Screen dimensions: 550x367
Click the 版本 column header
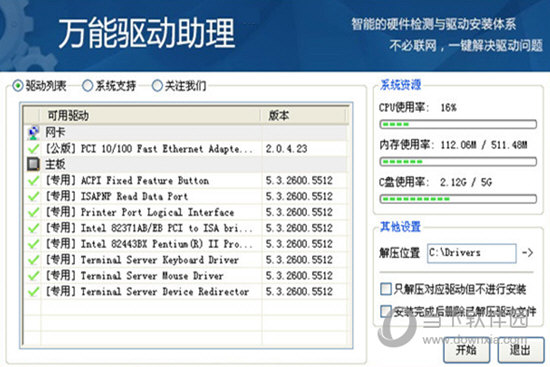click(x=304, y=115)
